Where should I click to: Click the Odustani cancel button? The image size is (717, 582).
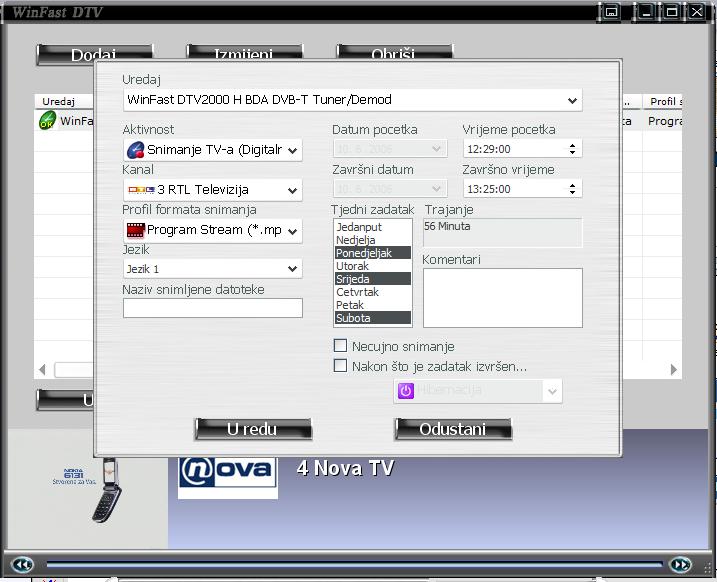(453, 429)
